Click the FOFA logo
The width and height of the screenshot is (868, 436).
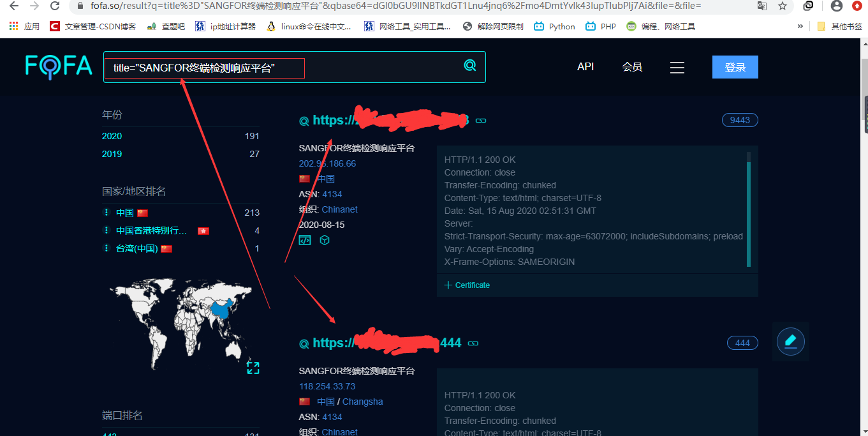59,66
